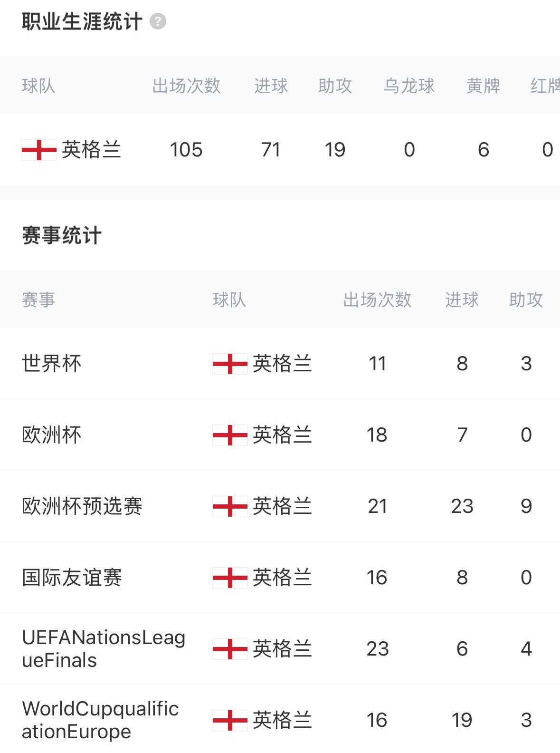Select the 黄牌 column header
The image size is (560, 753).
483,86
